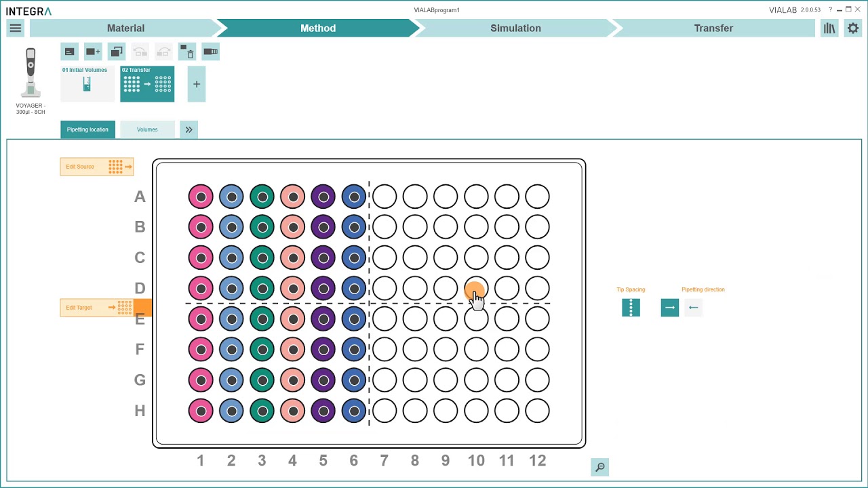Click the Edit Source button

click(97, 167)
